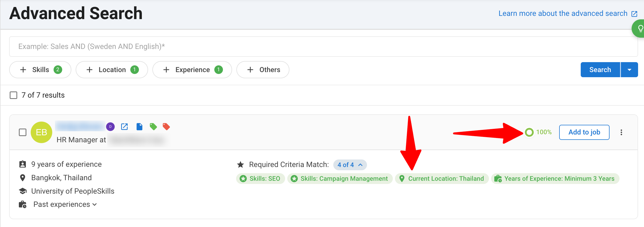Image resolution: width=644 pixels, height=227 pixels.
Task: Click 'Bangkok, Thailand' location text
Action: pyautogui.click(x=61, y=178)
